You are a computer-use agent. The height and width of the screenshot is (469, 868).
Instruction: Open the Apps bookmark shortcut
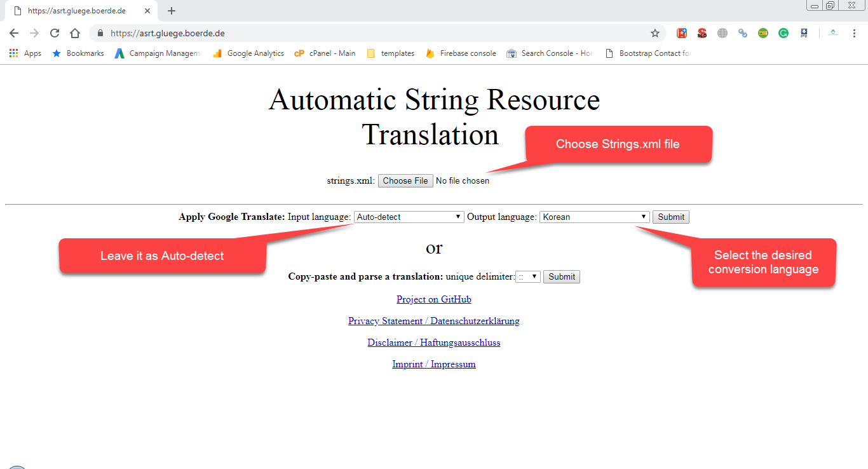pyautogui.click(x=25, y=53)
